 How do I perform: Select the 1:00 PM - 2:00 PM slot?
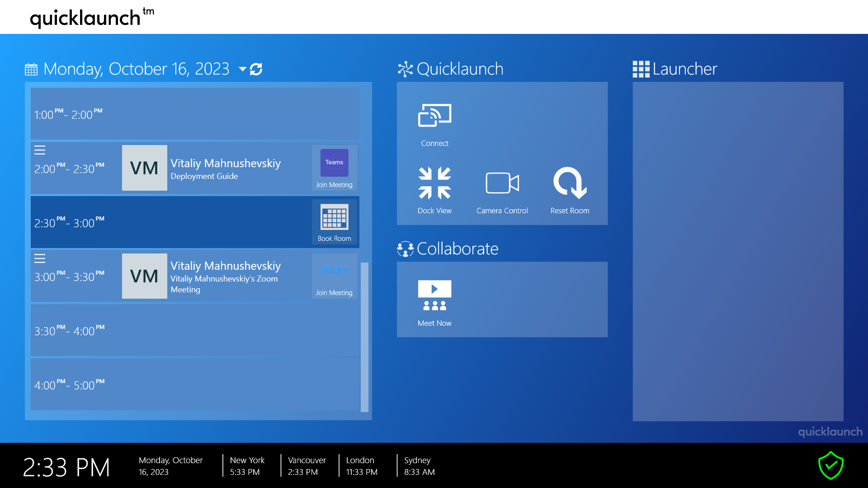coord(194,114)
